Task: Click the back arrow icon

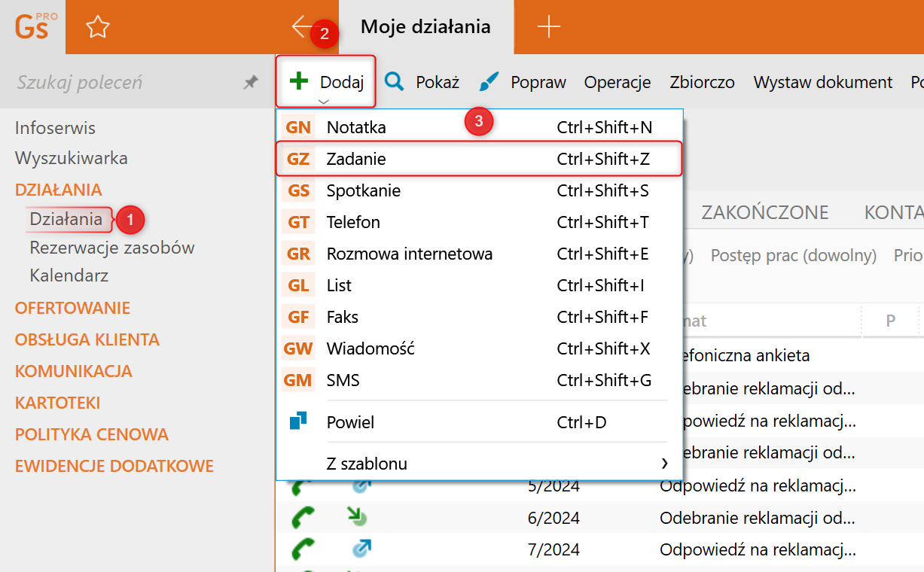Action: click(x=302, y=27)
